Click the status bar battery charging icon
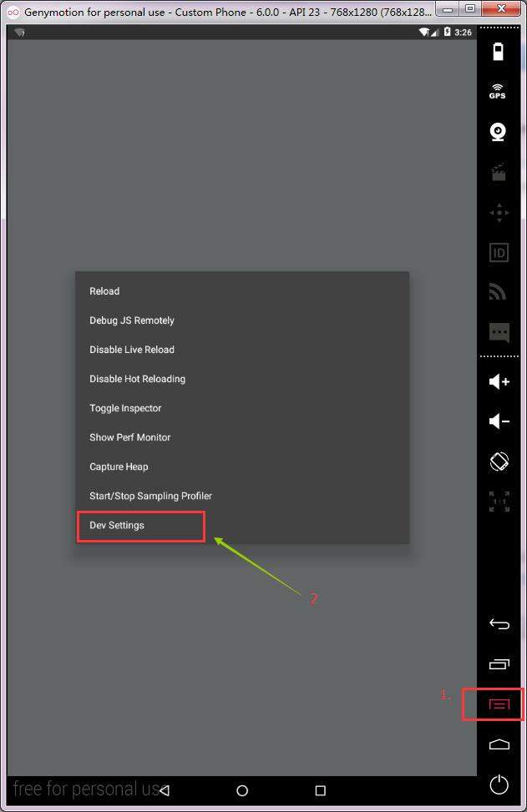Image resolution: width=527 pixels, height=812 pixels. point(447,32)
